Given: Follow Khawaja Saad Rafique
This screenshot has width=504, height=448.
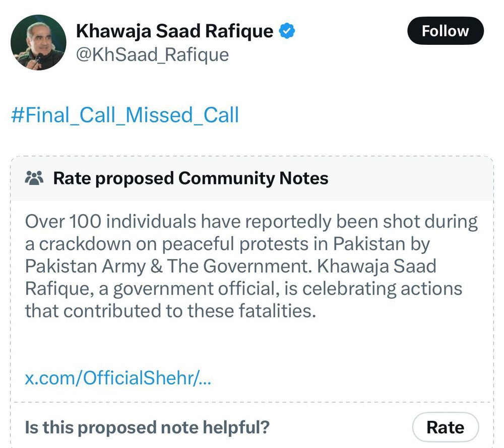Looking at the screenshot, I should [445, 31].
